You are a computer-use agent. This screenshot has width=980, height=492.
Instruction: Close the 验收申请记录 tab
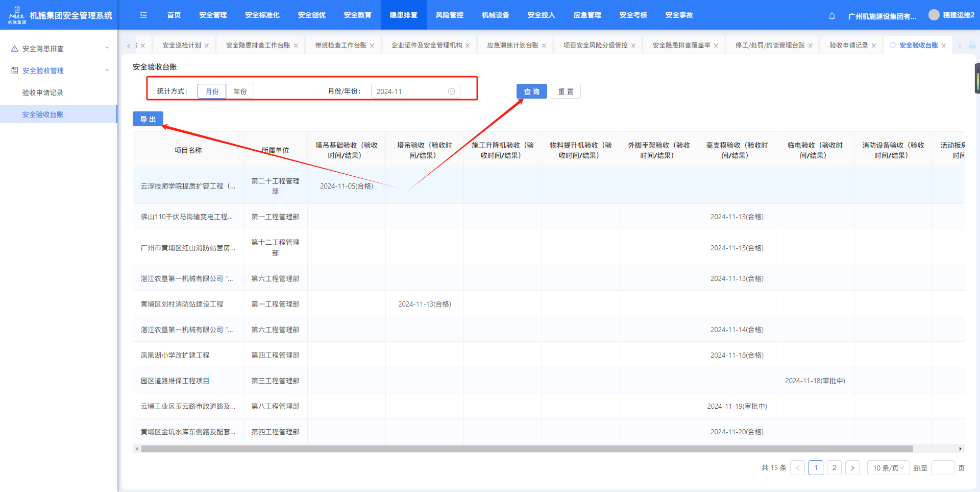[x=874, y=46]
